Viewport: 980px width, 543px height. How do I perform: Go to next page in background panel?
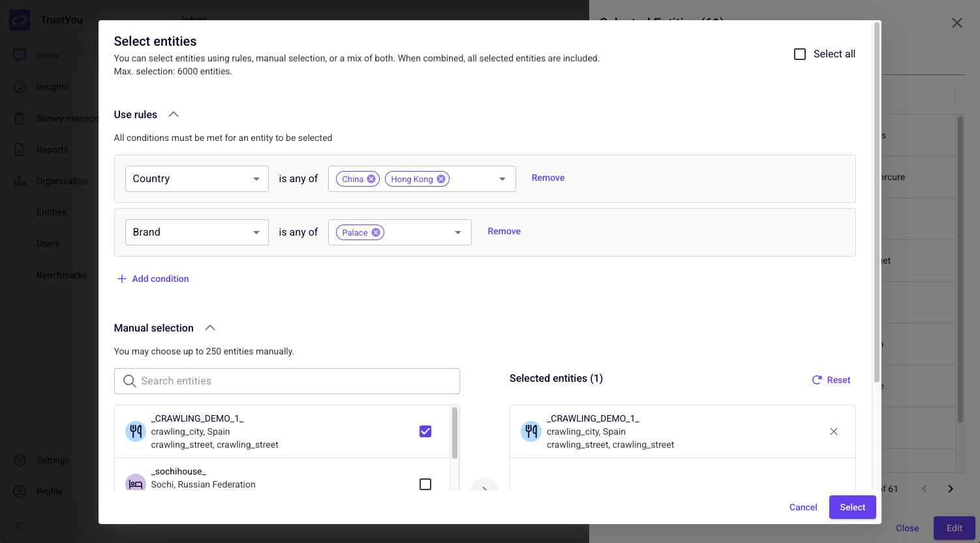[x=951, y=489]
